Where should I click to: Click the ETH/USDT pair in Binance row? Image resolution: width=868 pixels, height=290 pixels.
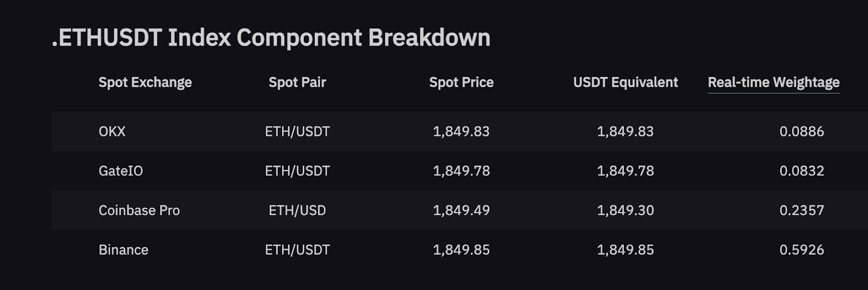297,250
